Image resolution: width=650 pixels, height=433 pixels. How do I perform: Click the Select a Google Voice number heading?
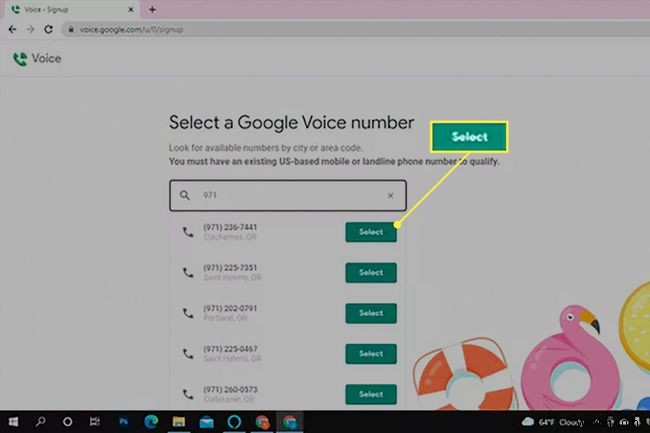291,123
